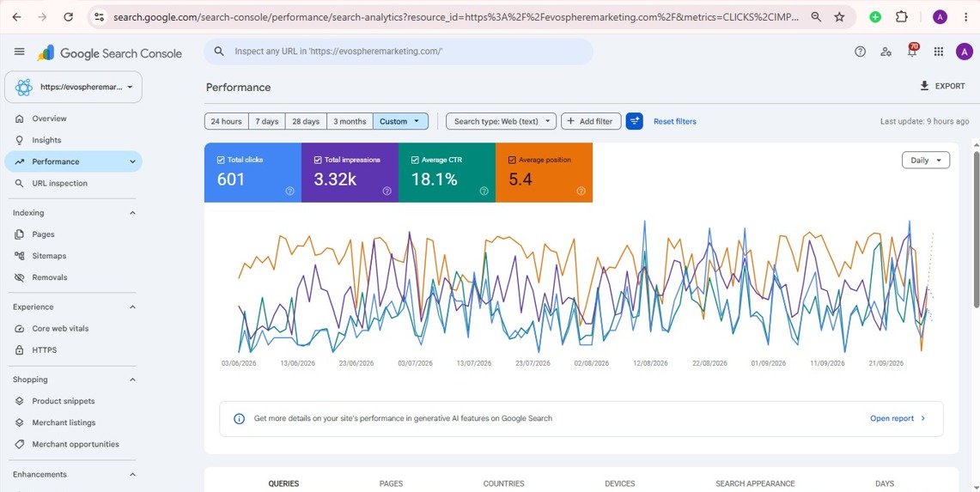Toggle the Total impressions checkbox
Screen dimensions: 980x492
point(318,160)
